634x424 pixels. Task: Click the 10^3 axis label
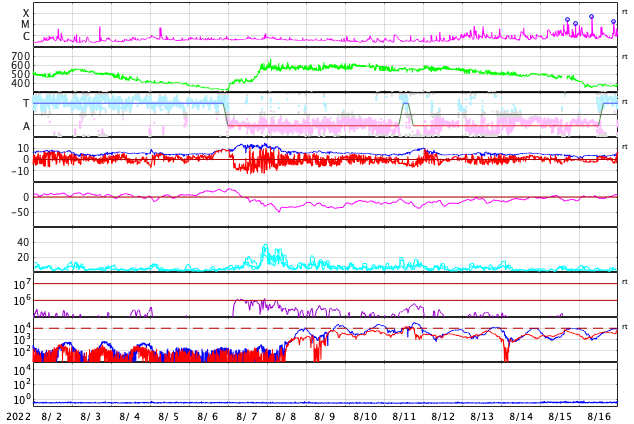pyautogui.click(x=22, y=340)
